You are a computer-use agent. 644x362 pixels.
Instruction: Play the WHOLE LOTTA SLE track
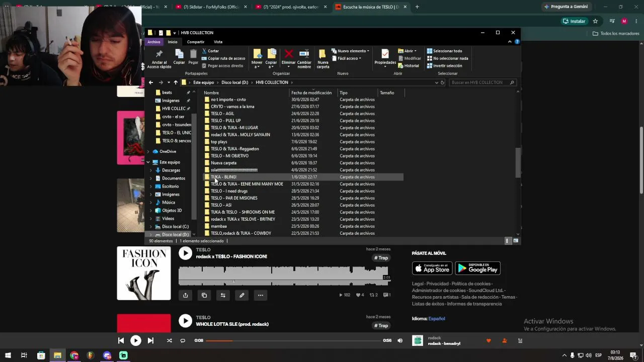tap(185, 321)
